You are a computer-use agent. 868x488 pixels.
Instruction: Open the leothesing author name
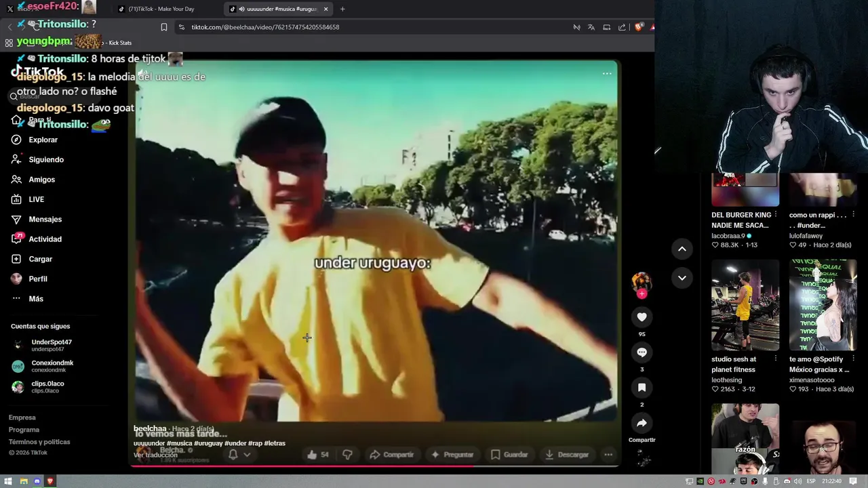click(x=727, y=380)
